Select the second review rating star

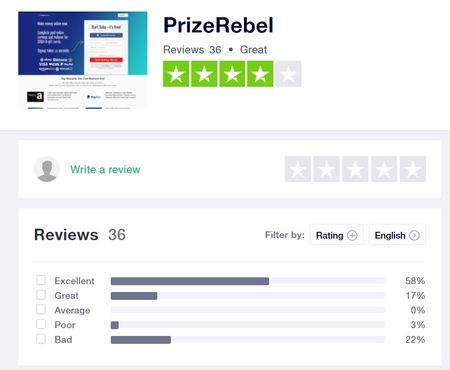pos(327,169)
